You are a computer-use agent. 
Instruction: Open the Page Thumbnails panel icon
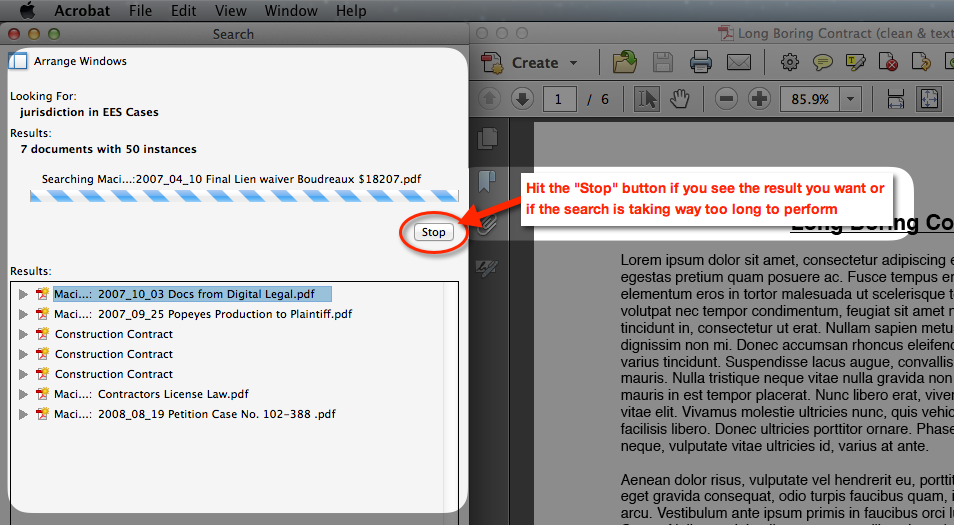tap(487, 138)
